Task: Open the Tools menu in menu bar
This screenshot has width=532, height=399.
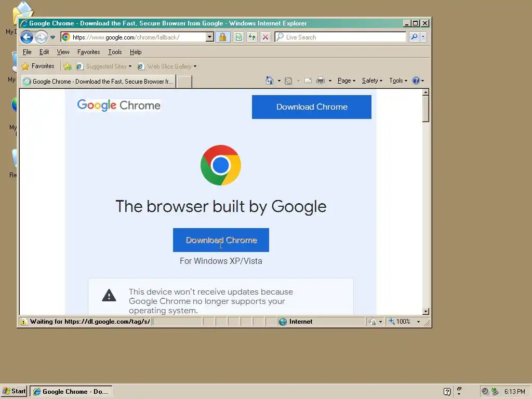Action: tap(115, 52)
